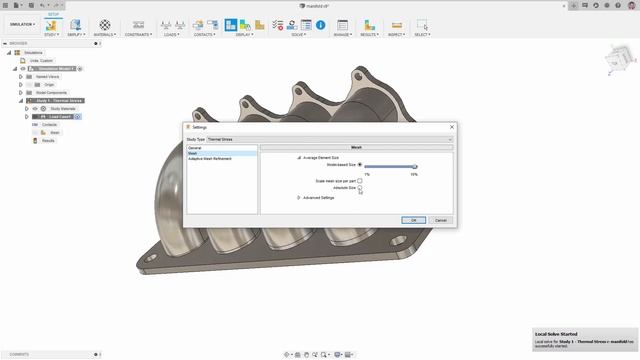
Task: Open the data panel grid icon
Action: 5,6
